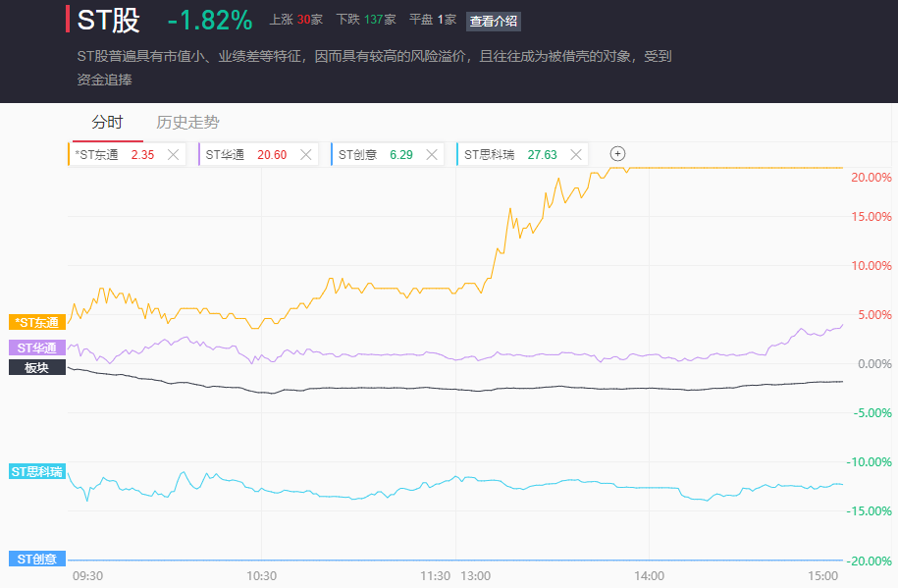Click the cyan ST思科瑞 chart line label
Image resolution: width=898 pixels, height=588 pixels.
tap(36, 471)
